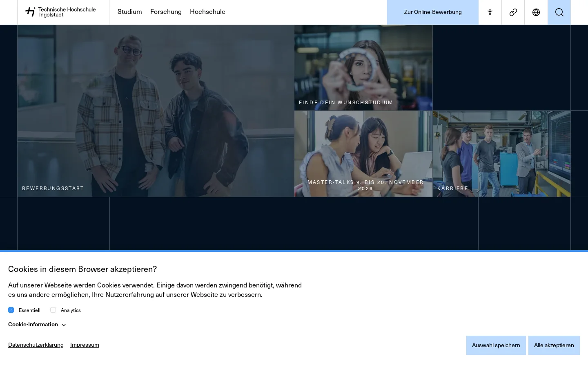588x368 pixels.
Task: Expand the Cookie-Information section
Action: (x=37, y=325)
